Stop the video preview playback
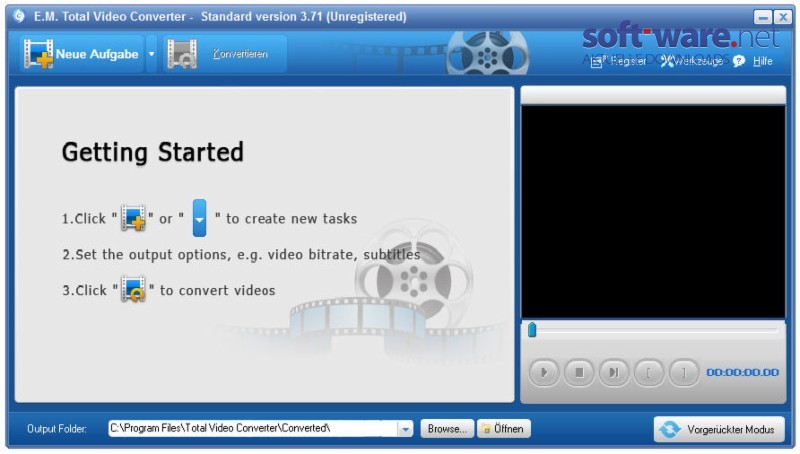Image resolution: width=800 pixels, height=454 pixels. pos(579,372)
